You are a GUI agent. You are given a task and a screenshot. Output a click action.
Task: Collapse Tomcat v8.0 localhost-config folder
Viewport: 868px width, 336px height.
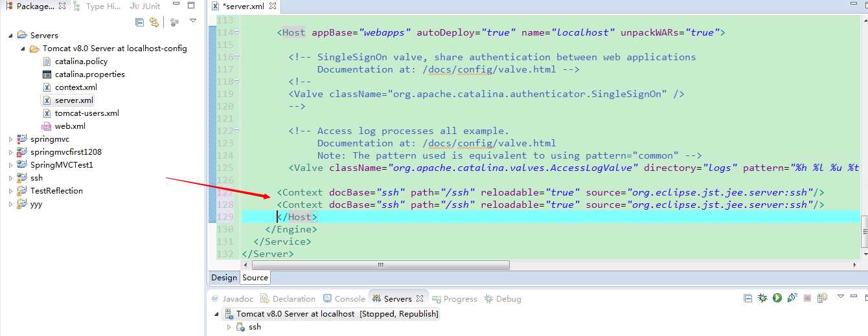(23, 49)
